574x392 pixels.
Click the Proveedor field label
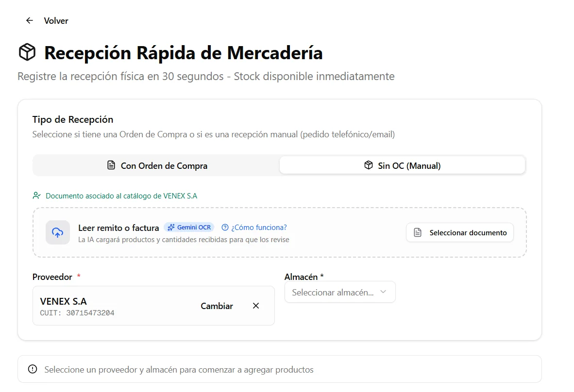click(x=52, y=277)
